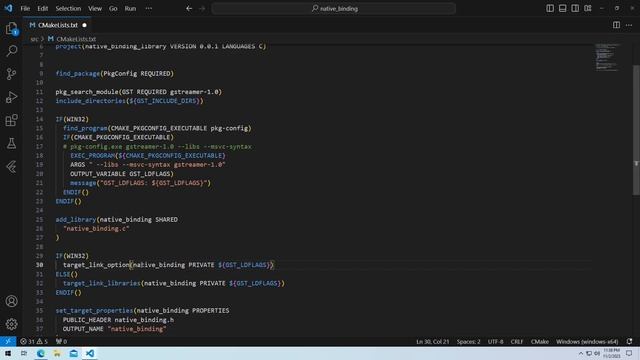Go forward with the navigation arrow
Image resolution: width=640 pixels, height=360 pixels.
point(202,8)
